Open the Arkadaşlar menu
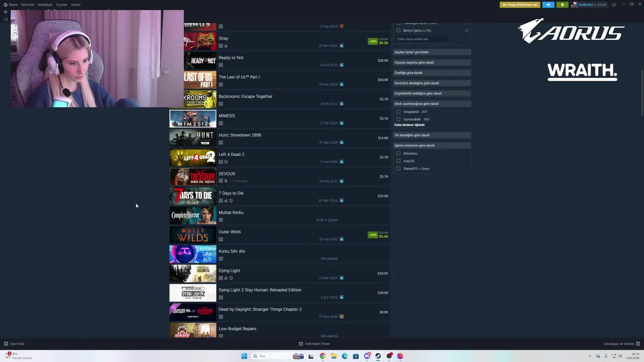Image resolution: width=644 pixels, height=362 pixels. [45, 5]
